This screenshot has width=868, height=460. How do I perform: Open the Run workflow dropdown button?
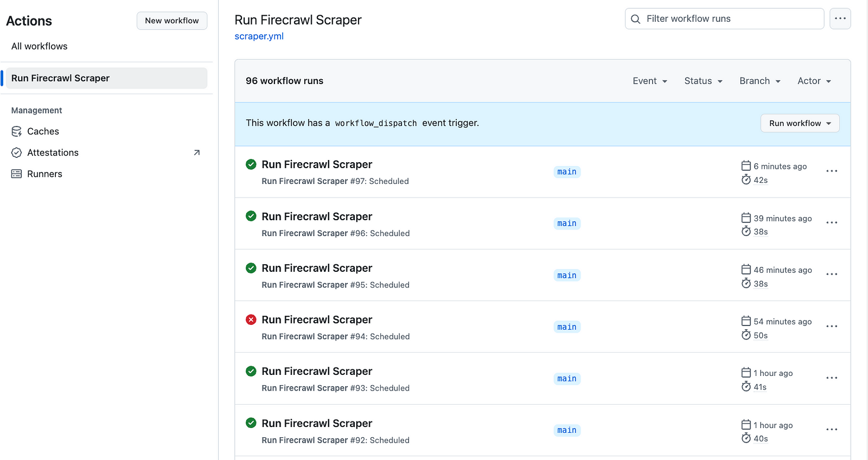click(x=800, y=123)
